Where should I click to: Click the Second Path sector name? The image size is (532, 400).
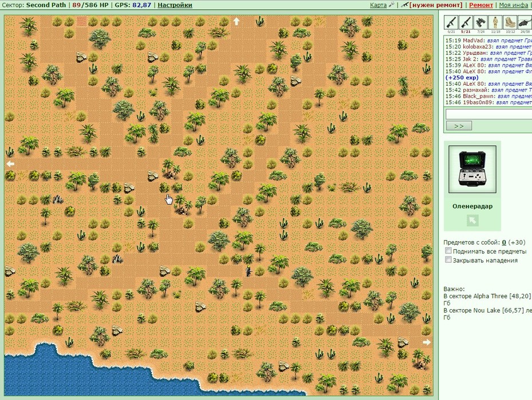click(46, 5)
